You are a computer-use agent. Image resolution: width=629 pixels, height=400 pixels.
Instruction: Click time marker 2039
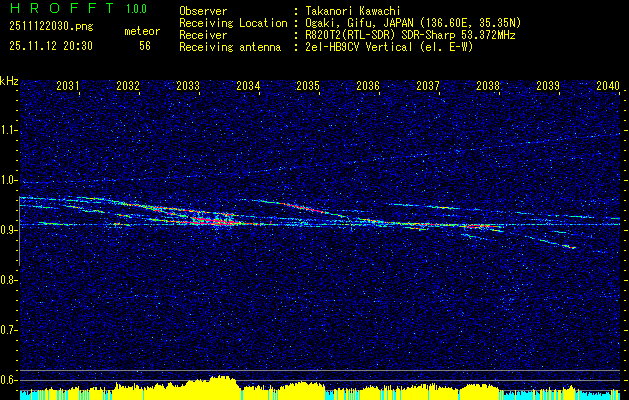click(548, 86)
